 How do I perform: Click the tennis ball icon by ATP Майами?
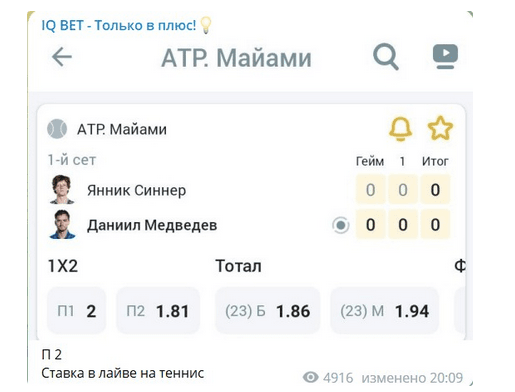pos(57,129)
